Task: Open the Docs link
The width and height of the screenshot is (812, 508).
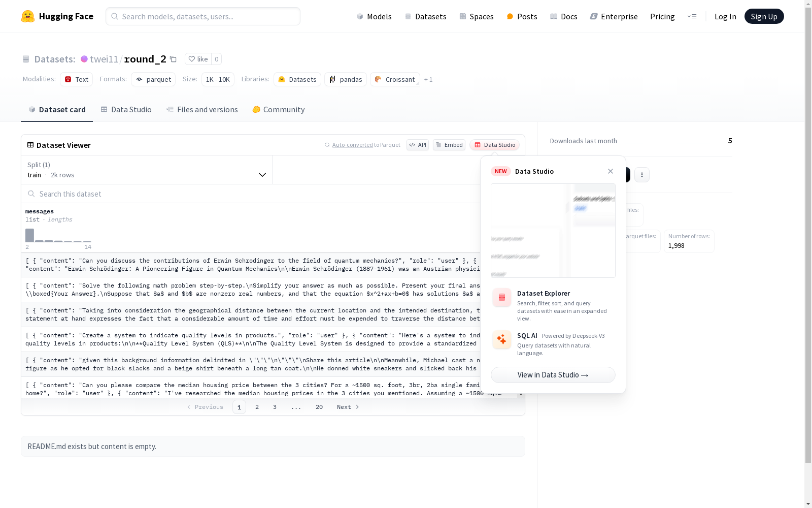Action: [x=564, y=16]
